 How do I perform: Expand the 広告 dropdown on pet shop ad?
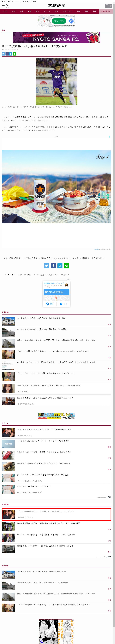69,280
